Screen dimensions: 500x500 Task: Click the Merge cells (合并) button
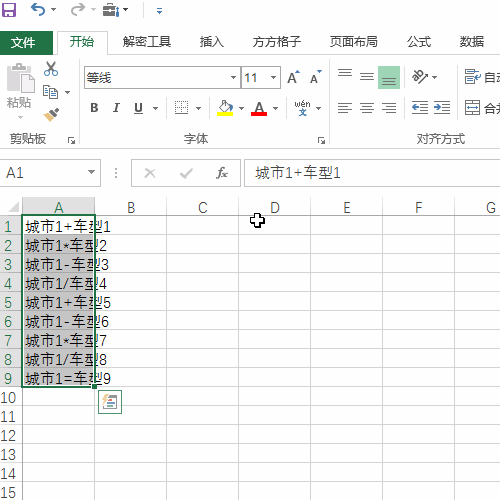482,108
